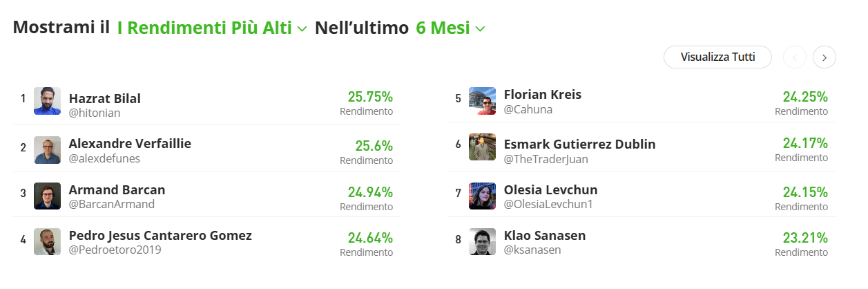Click the Visualizza Tutti button
Screen dimensions: 868x289
(717, 57)
